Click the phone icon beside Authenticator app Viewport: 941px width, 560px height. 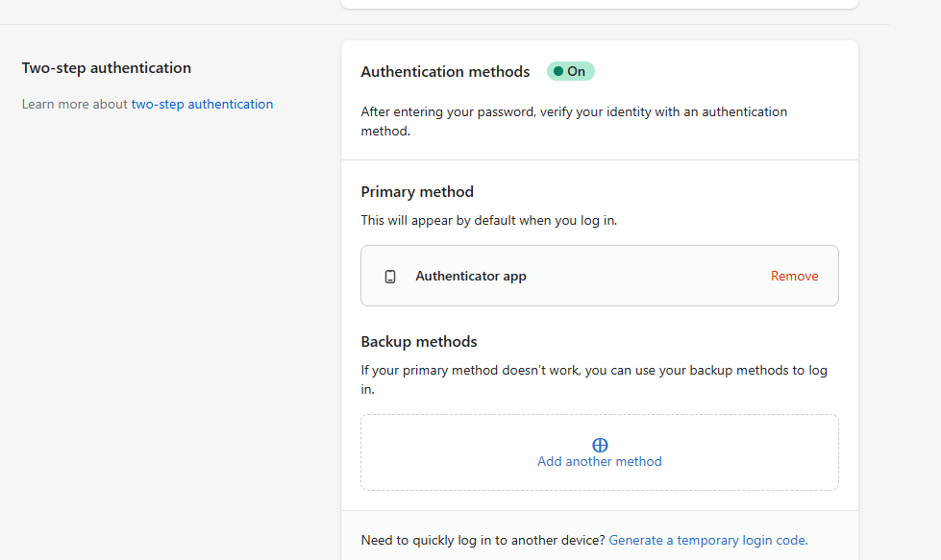pyautogui.click(x=390, y=277)
